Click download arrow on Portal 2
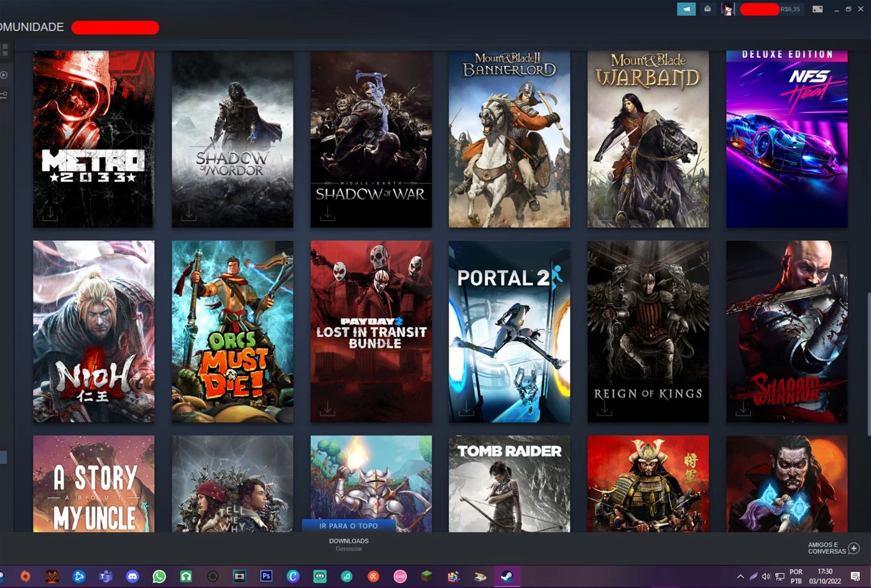This screenshot has height=588, width=871. click(466, 409)
